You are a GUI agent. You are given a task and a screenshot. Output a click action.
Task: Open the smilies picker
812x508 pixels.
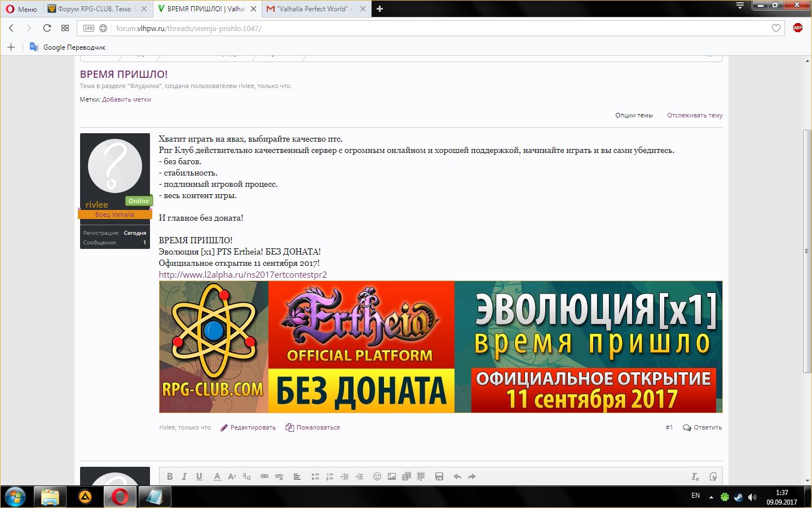[x=377, y=476]
